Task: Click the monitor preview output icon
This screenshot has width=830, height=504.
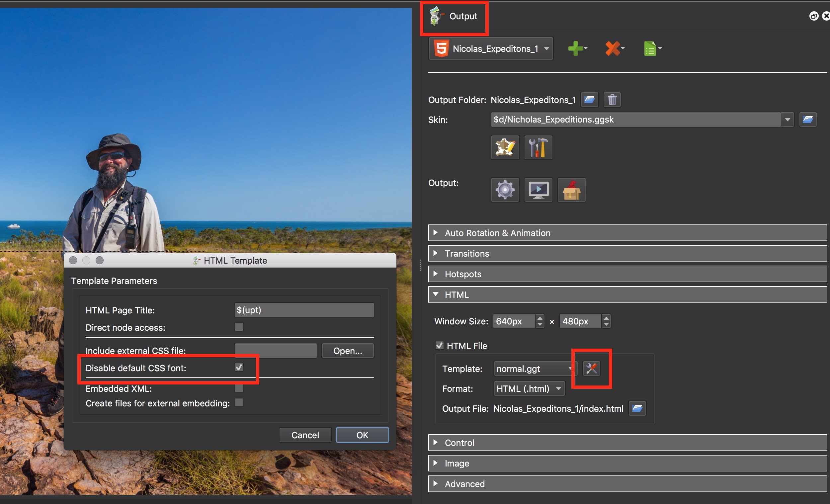Action: pos(538,190)
